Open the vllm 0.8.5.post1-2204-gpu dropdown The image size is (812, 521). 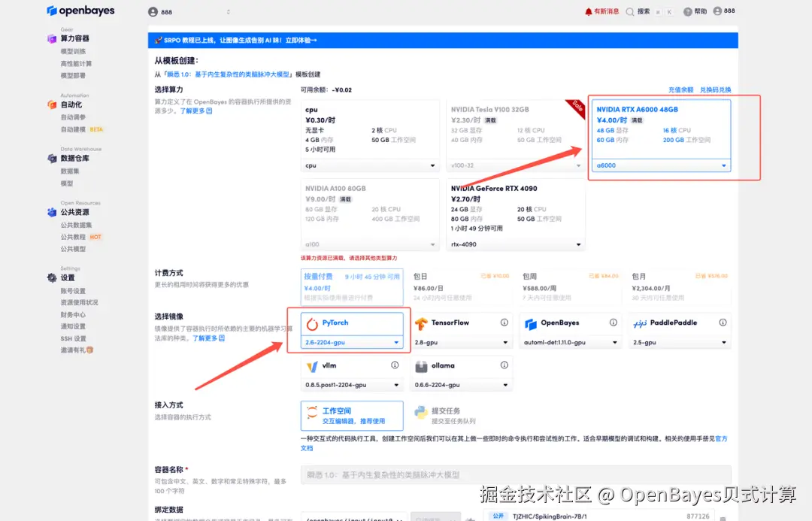352,385
